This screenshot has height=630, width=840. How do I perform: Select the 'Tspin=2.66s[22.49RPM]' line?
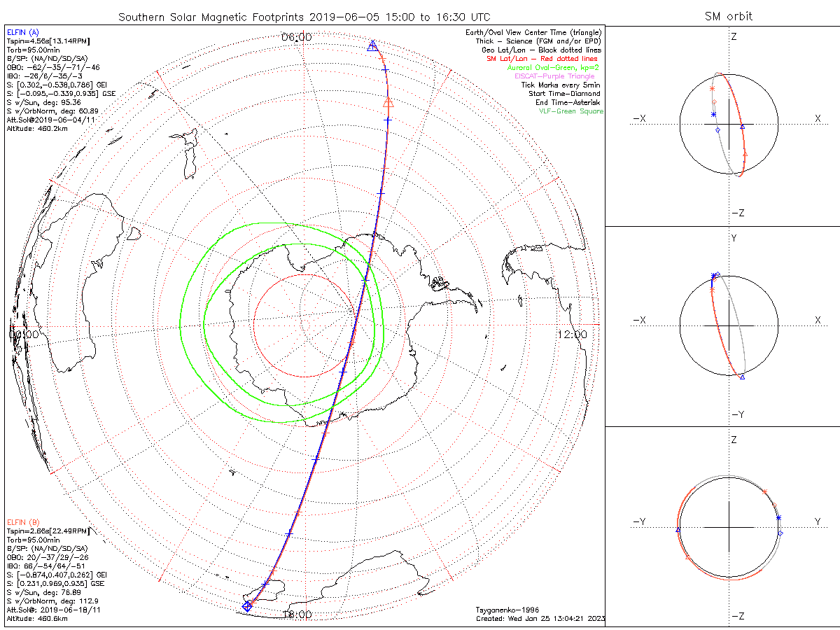click(x=48, y=532)
